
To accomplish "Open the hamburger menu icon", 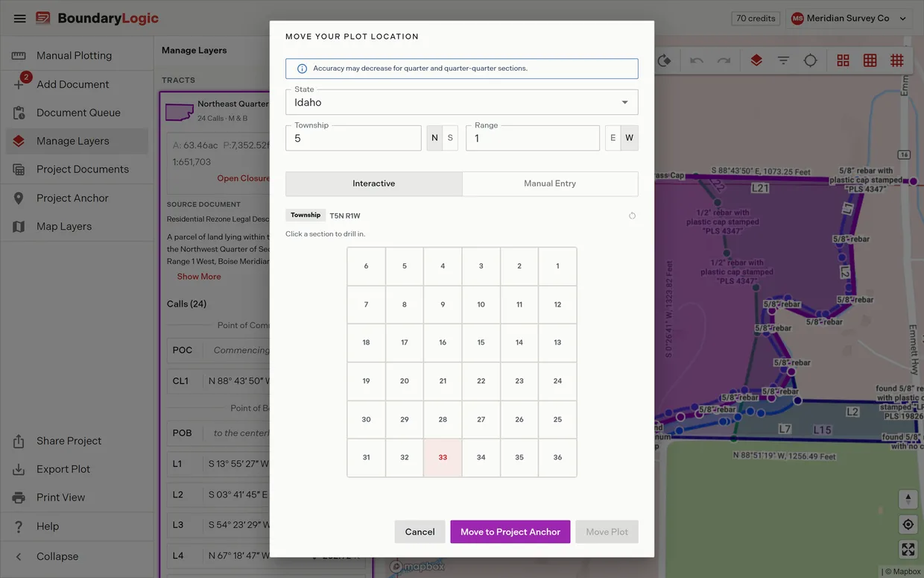I will point(20,19).
